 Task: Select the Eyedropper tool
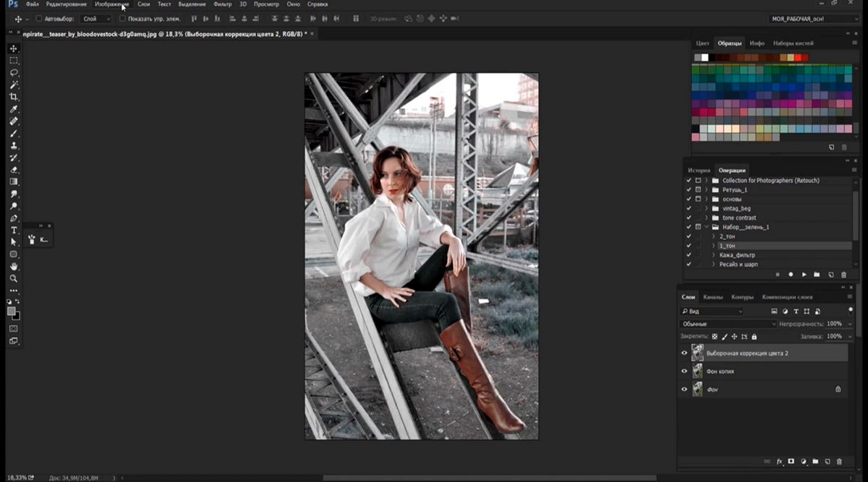coord(14,109)
